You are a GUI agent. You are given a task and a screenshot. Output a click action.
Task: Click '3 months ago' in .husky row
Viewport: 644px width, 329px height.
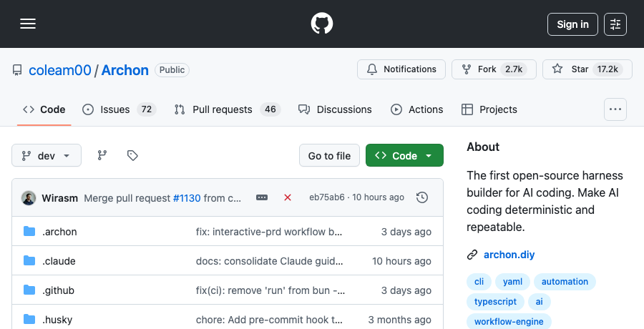tap(399, 320)
